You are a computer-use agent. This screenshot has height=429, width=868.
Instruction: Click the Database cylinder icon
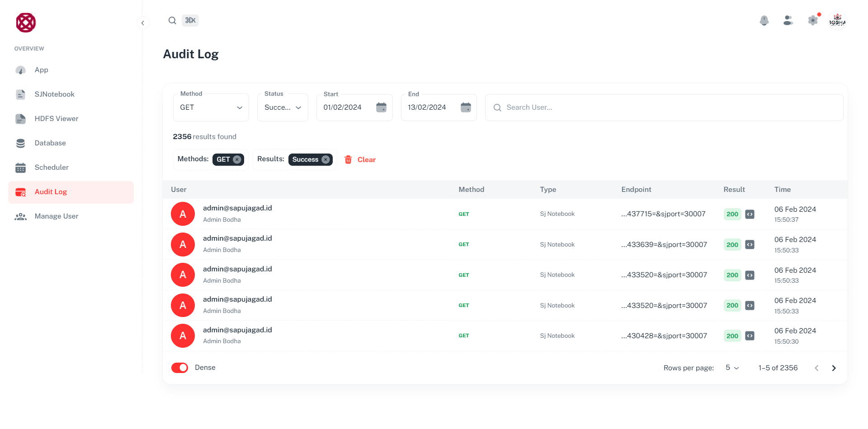tap(21, 143)
